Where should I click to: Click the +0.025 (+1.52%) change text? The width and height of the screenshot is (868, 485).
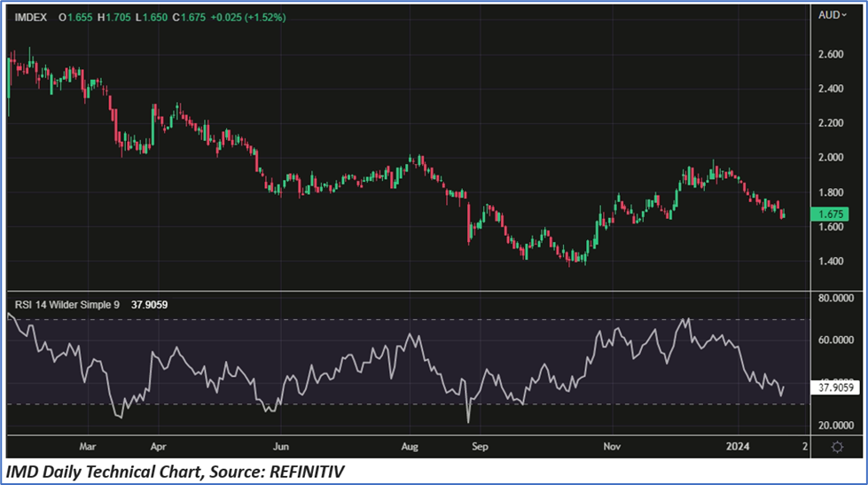248,18
